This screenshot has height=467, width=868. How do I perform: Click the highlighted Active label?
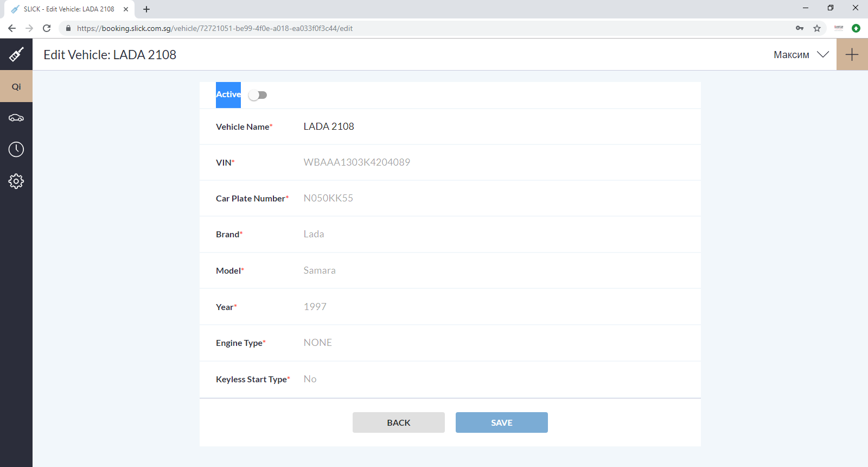pyautogui.click(x=228, y=94)
